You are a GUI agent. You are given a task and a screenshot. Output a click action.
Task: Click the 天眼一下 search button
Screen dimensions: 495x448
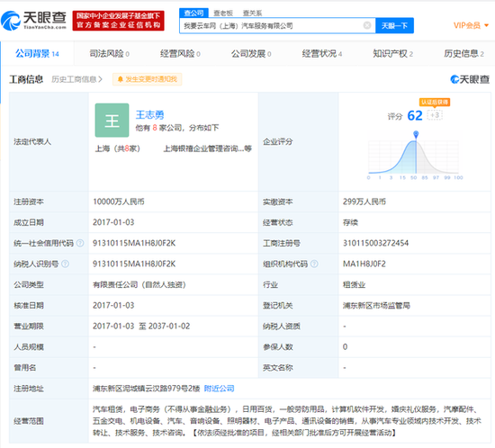pyautogui.click(x=394, y=25)
